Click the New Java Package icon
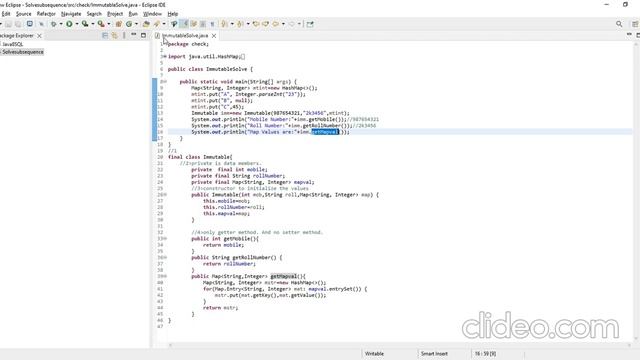The image size is (640, 360). click(119, 24)
